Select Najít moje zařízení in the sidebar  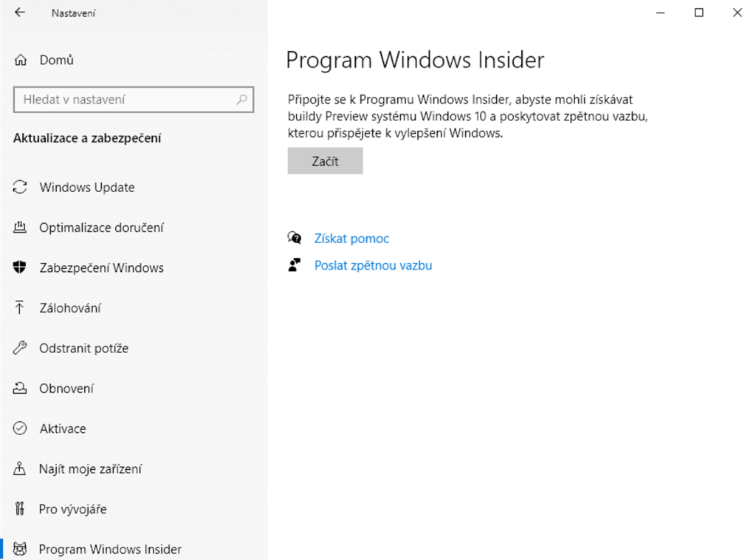(x=90, y=469)
